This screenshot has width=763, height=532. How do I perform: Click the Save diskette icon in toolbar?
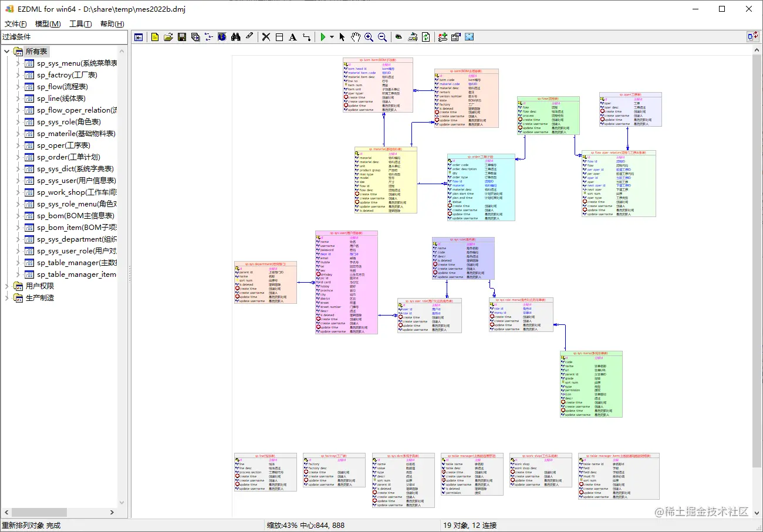point(182,37)
